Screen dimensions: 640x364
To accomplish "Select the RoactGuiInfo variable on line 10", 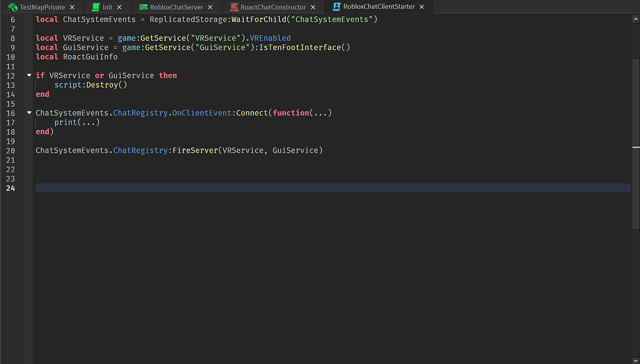I will tap(90, 56).
